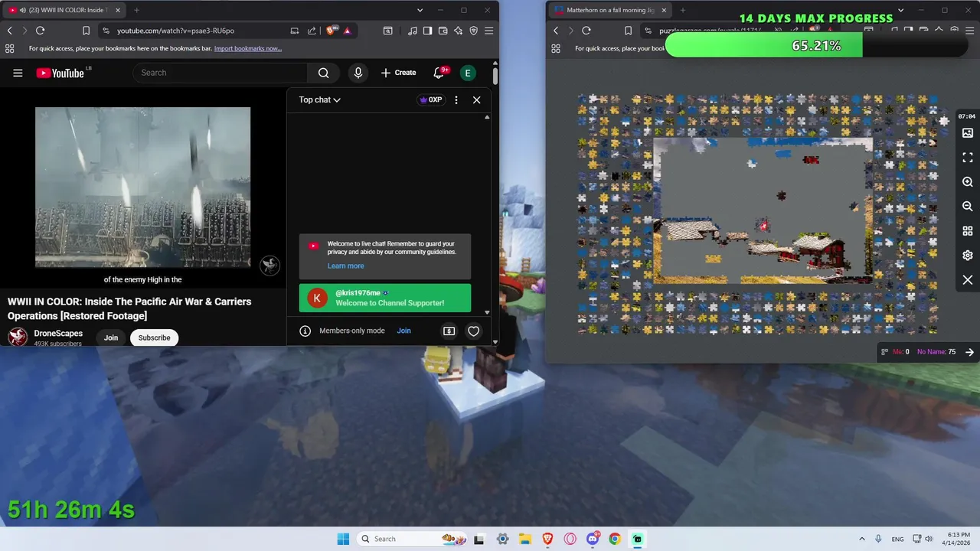Zoom out of the puzzle

[x=968, y=207]
